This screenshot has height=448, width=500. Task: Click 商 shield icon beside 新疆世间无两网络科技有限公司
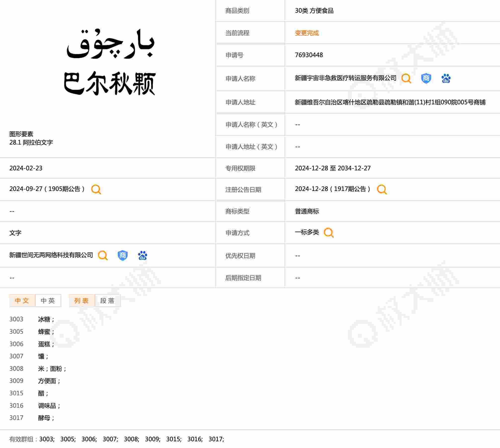123,255
